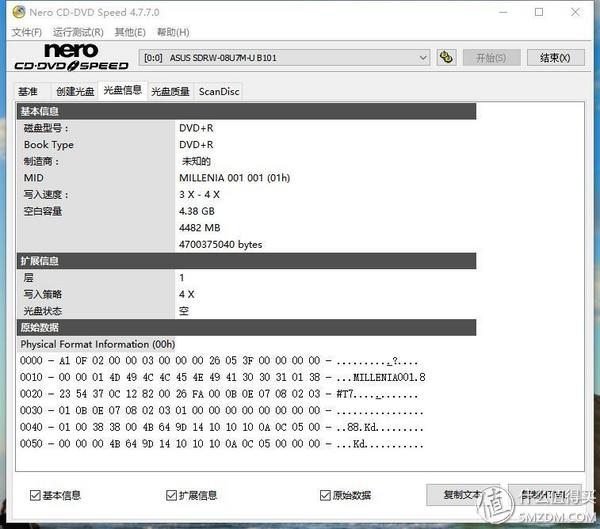Viewport: 600px width, 529px height.
Task: Click the Book Type label
Action: tap(49, 145)
